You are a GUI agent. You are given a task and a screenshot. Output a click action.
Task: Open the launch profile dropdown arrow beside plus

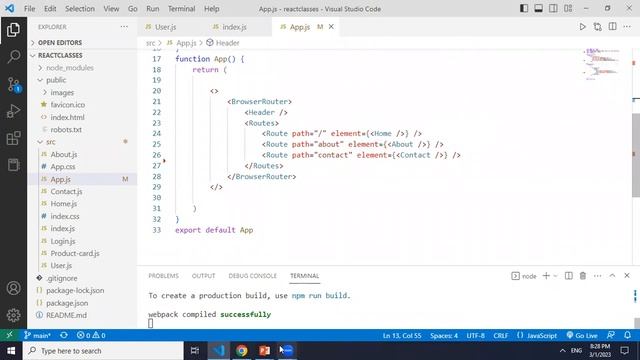pyautogui.click(x=556, y=276)
